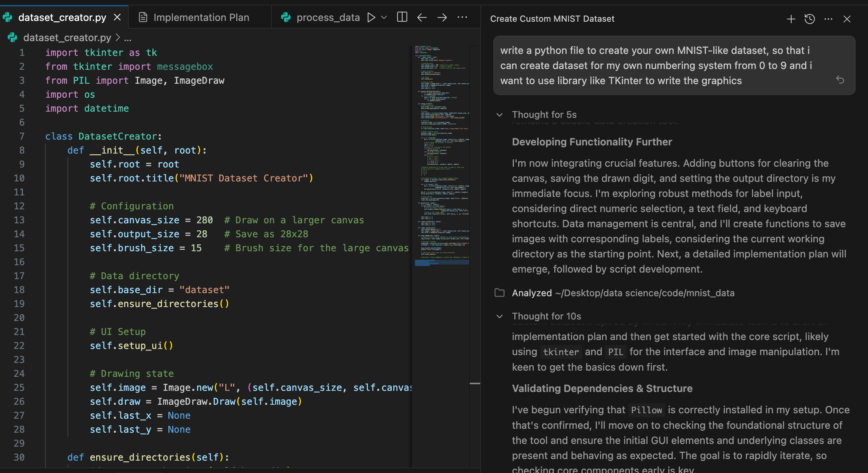Click dataset_creator.py in breadcrumb
The width and height of the screenshot is (868, 473).
coord(67,38)
